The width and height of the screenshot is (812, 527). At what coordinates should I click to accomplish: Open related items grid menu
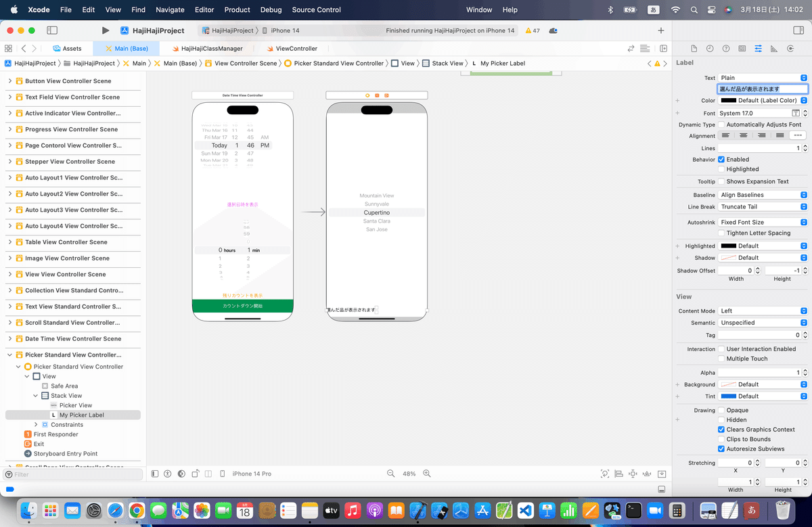(x=8, y=49)
